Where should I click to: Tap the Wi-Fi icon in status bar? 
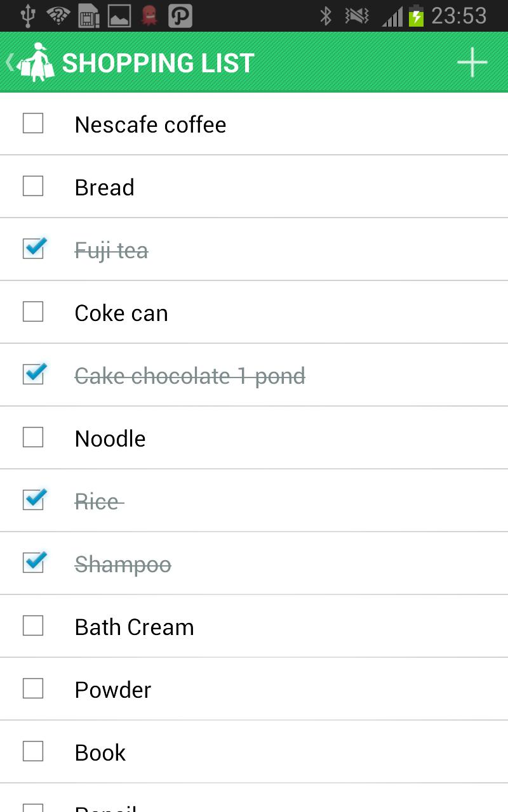58,16
